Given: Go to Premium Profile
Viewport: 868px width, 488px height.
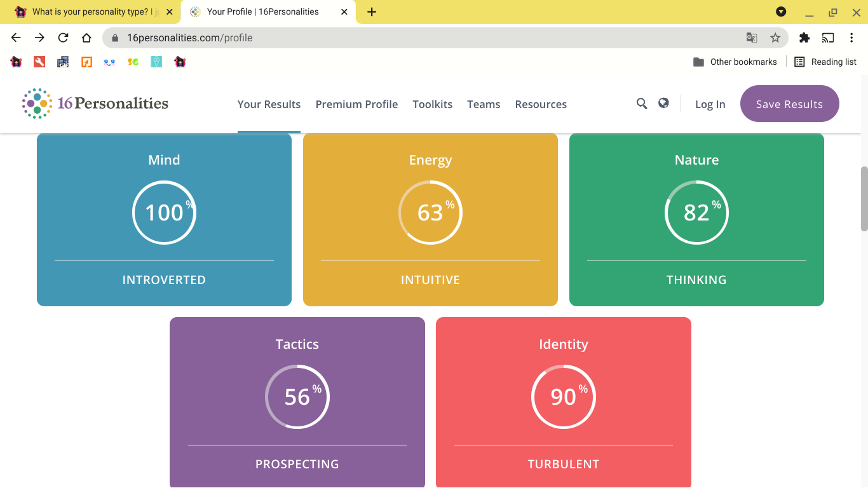Looking at the screenshot, I should (x=356, y=104).
